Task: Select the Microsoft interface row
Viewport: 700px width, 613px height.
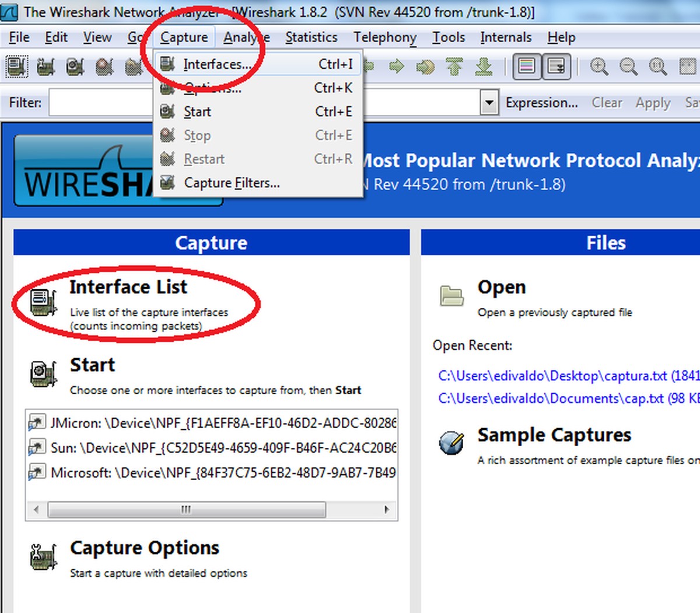Action: click(x=212, y=472)
